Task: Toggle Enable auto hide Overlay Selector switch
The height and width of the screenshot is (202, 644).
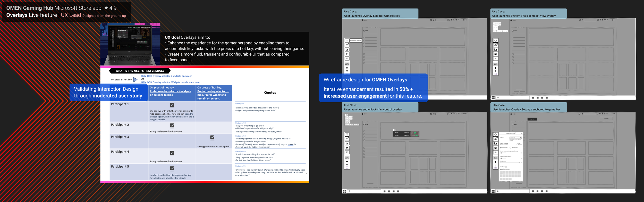Action: pyautogui.click(x=518, y=144)
